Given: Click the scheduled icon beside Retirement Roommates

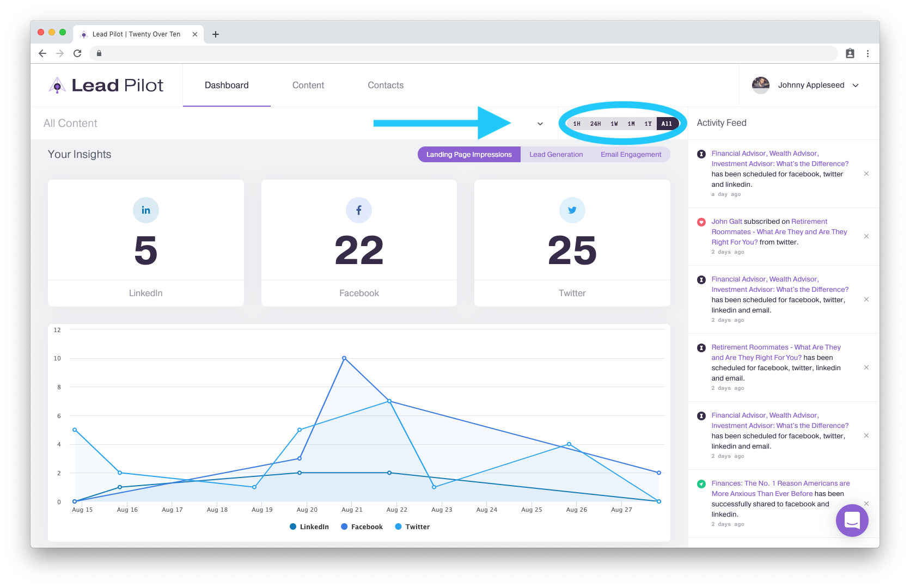Looking at the screenshot, I should 701,348.
